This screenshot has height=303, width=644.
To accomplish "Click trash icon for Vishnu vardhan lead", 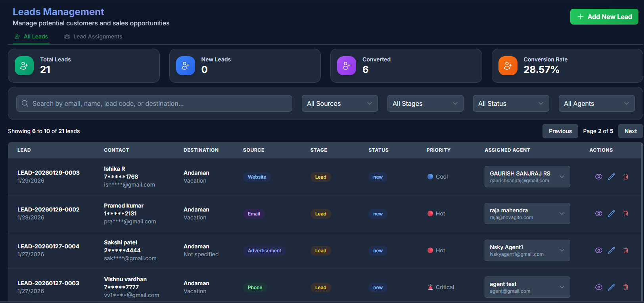I will 626,287.
